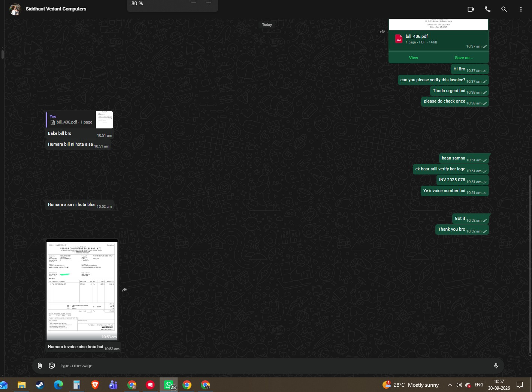
Task: Select 'Humara aisa ni hota bhai' message
Action: (79, 205)
